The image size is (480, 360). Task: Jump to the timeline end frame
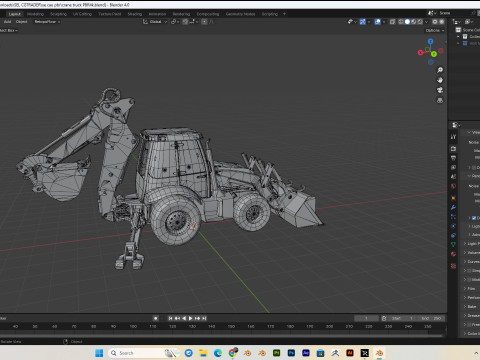pos(205,318)
